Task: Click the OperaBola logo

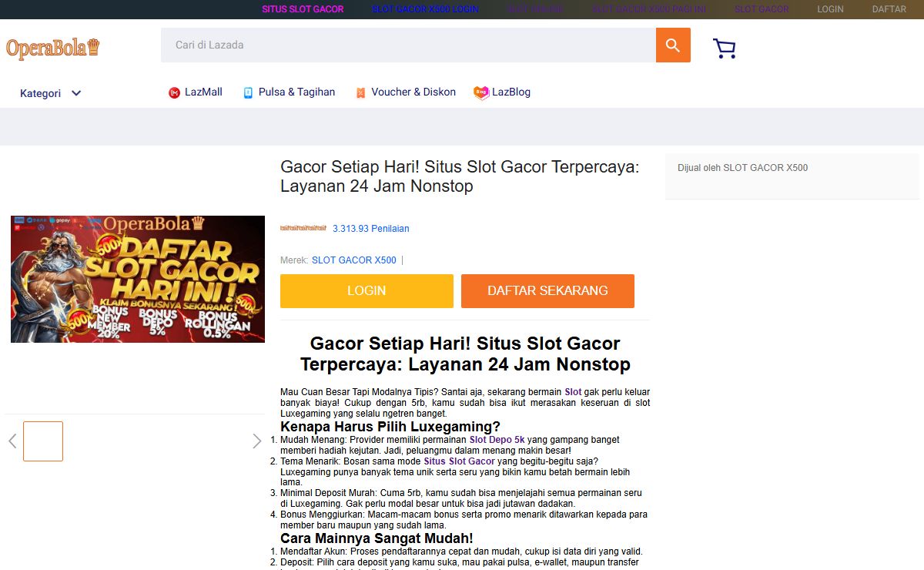Action: (53, 48)
